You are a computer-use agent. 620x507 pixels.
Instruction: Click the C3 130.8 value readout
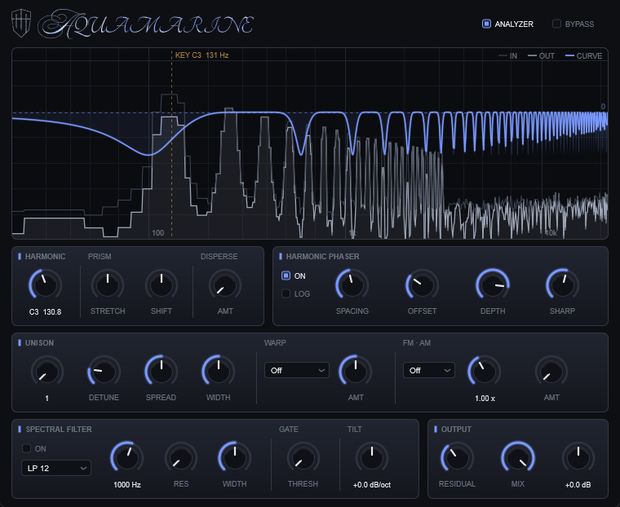coord(45,312)
